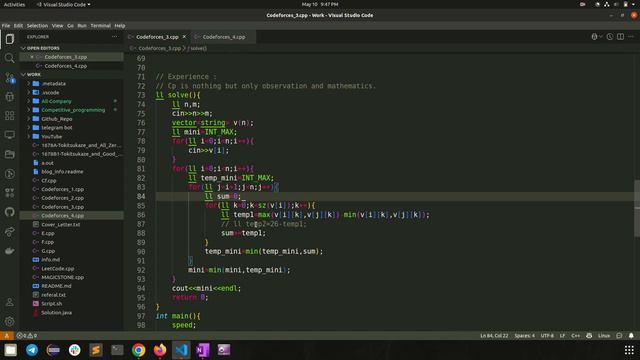The height and width of the screenshot is (360, 640).
Task: Open the Source Control view
Action: click(10, 77)
